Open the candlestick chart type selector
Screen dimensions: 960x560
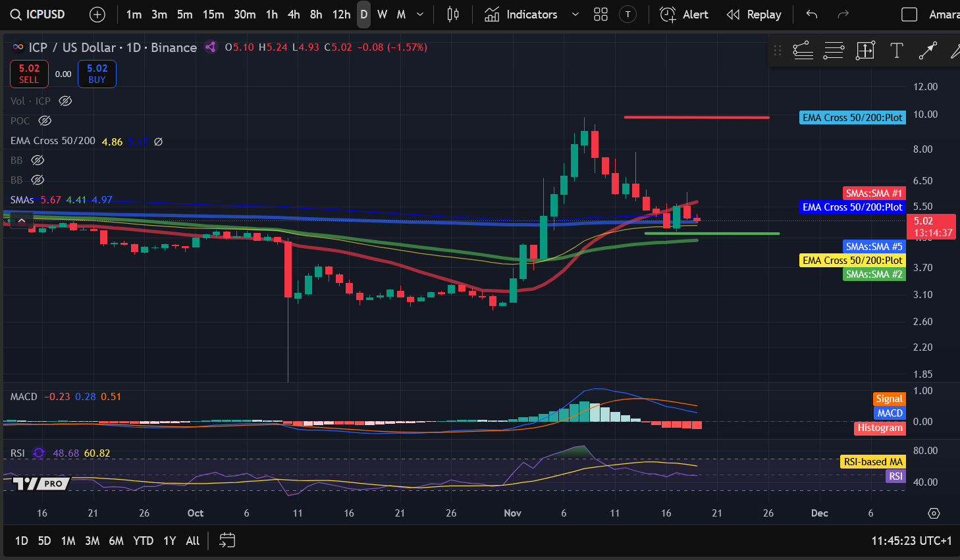[x=453, y=14]
